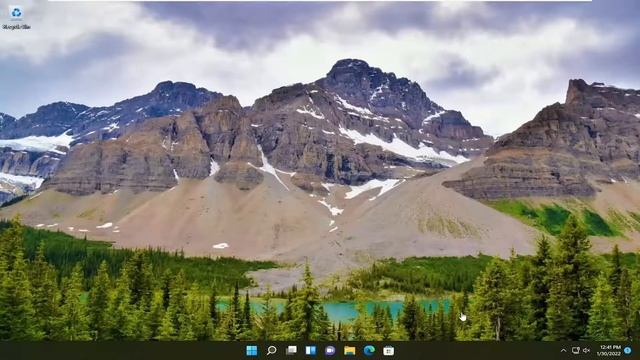The height and width of the screenshot is (360, 640).
Task: Launch Microsoft Edge from the taskbar
Action: click(x=369, y=351)
